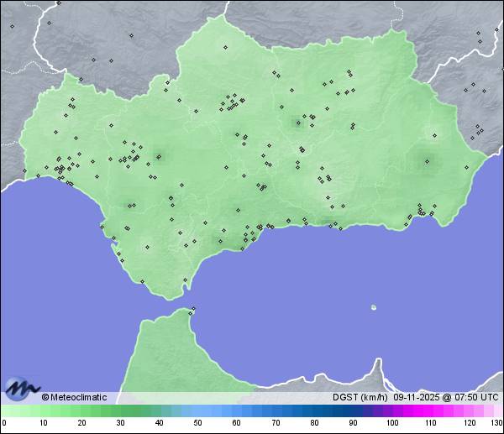Select the station marker in the northernmost green bulge
Viewport: 504px width, 434px height.
tap(225, 46)
